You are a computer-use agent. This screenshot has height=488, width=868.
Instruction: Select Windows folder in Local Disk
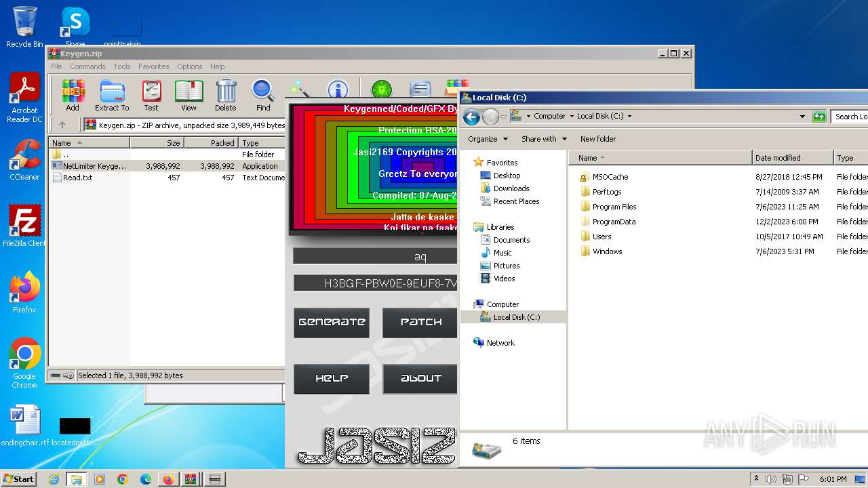coord(607,251)
